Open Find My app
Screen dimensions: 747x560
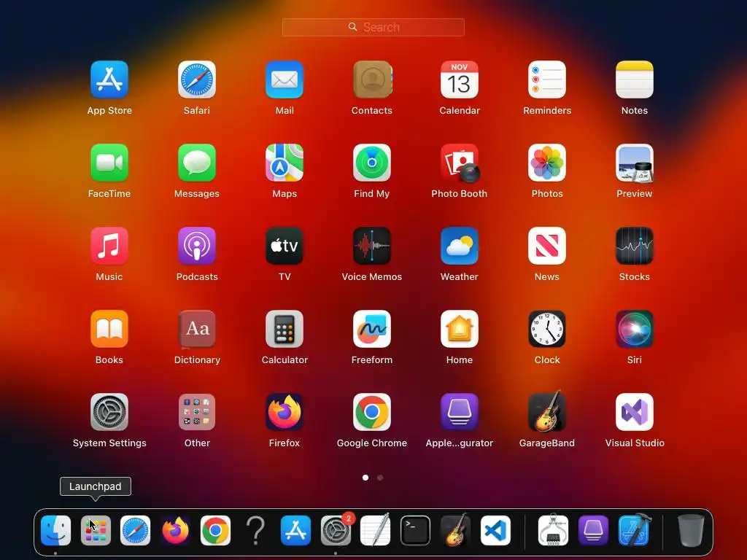click(372, 163)
